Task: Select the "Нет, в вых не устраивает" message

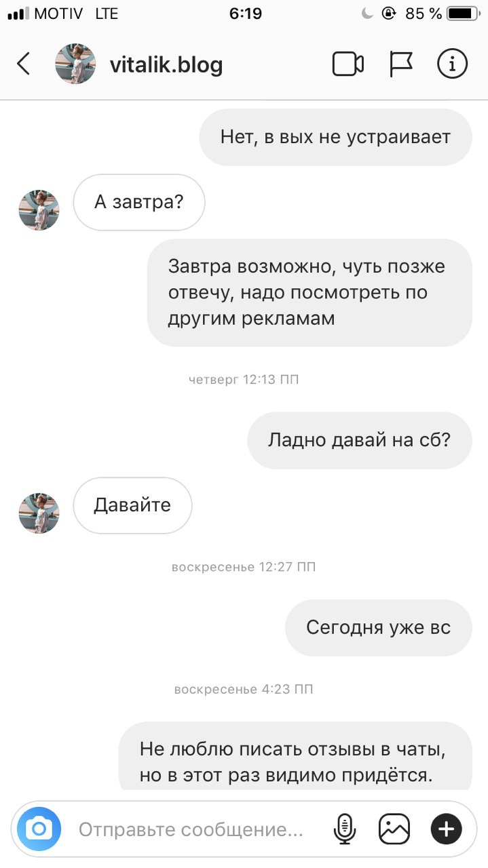Action: (335, 137)
